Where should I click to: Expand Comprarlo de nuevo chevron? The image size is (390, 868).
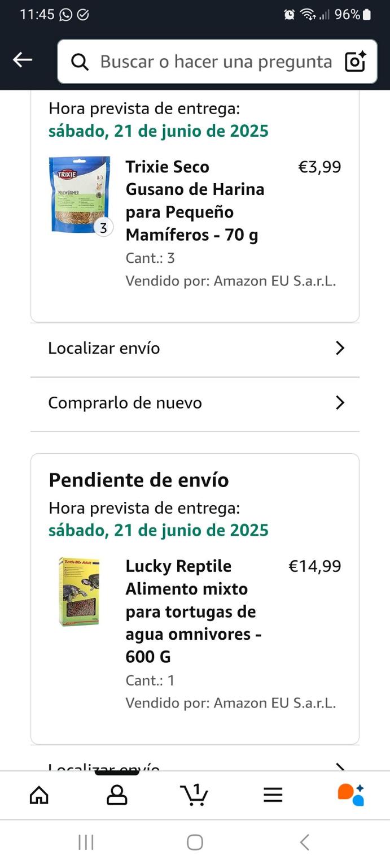tap(340, 402)
